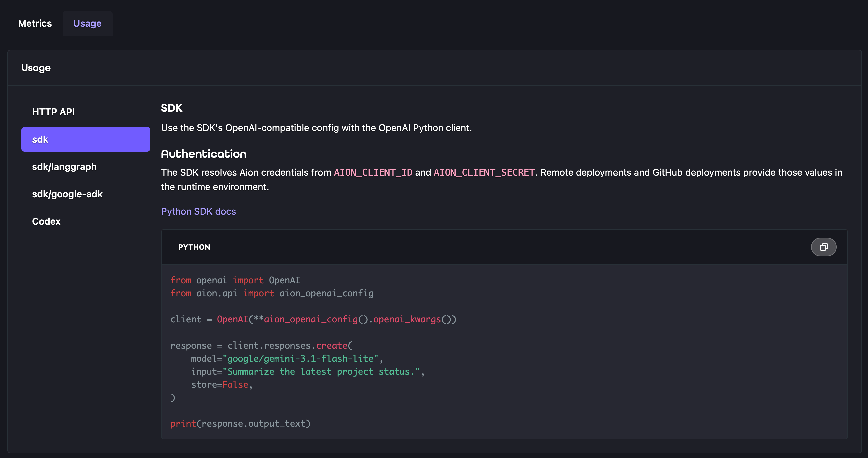Follow the Python SDK docs link
Screen dimensions: 868x458
point(198,211)
